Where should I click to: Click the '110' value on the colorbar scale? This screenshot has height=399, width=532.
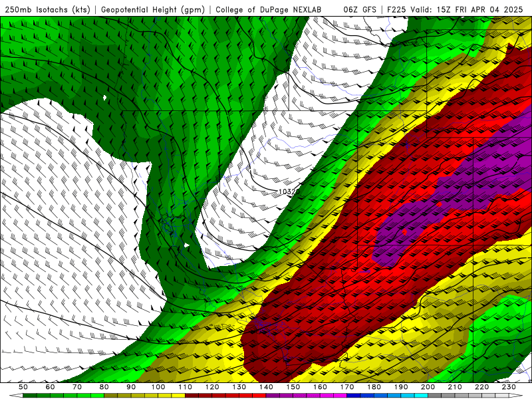pyautogui.click(x=185, y=387)
